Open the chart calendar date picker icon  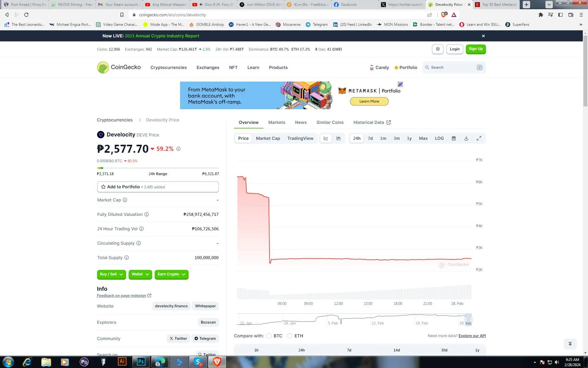[454, 138]
